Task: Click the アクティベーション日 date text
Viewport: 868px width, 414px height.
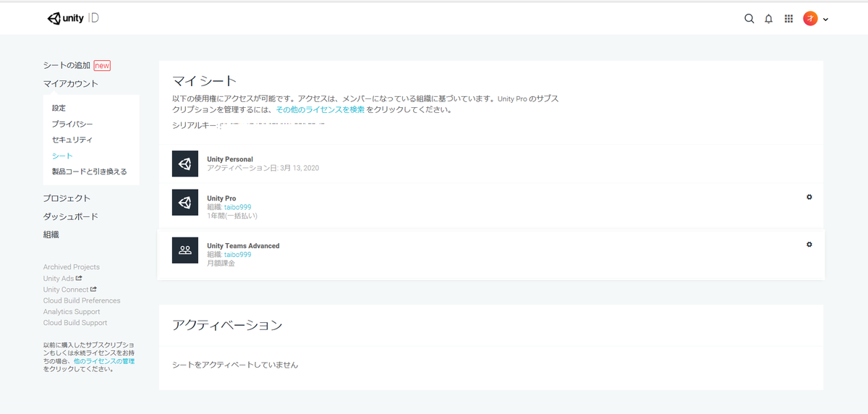Action: click(263, 168)
